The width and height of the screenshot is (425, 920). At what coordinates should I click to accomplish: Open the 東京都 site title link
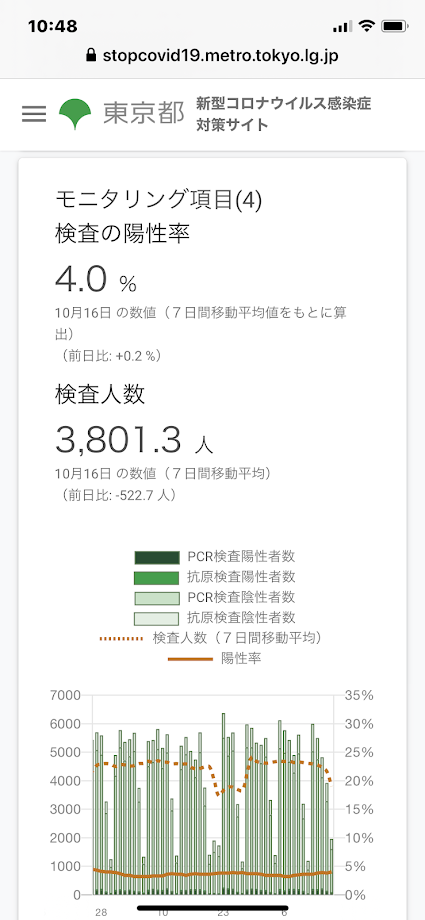[144, 114]
